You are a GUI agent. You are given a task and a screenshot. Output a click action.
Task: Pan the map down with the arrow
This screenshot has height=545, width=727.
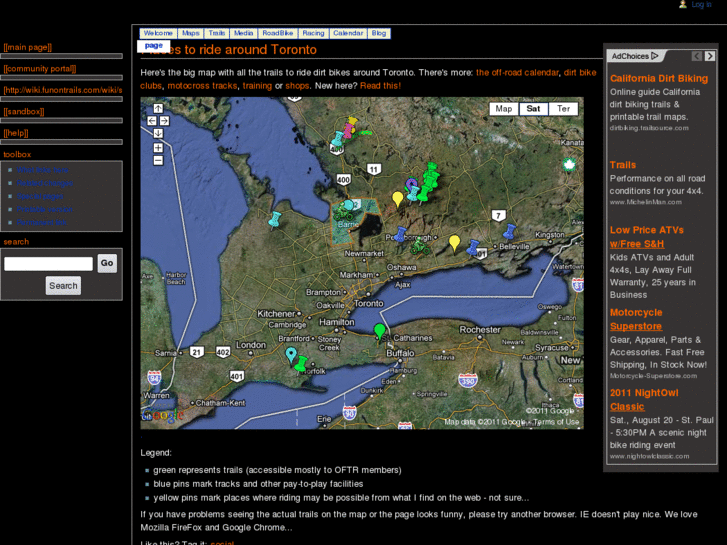point(158,132)
